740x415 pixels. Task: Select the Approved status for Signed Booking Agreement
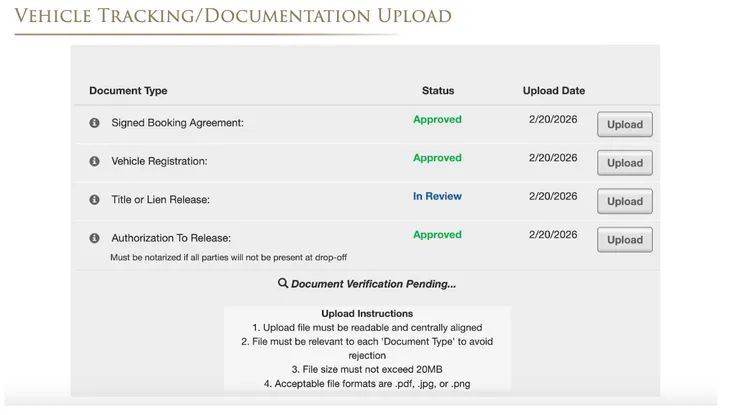437,119
